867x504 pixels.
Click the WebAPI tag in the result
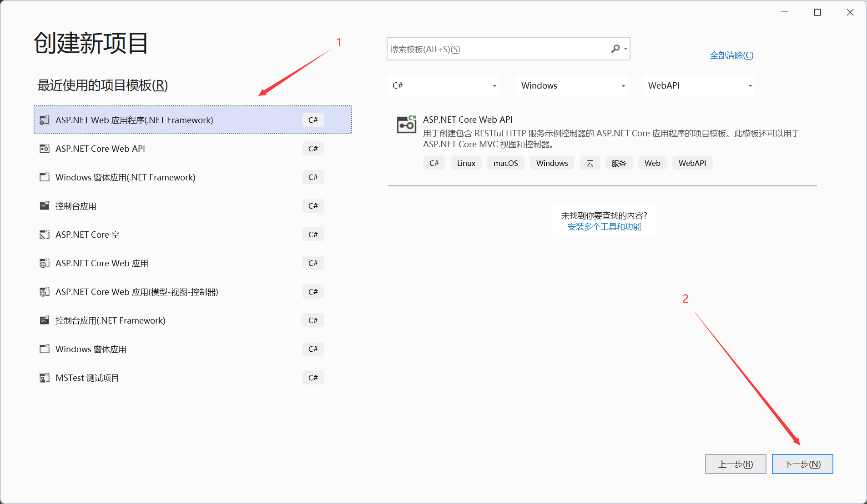[692, 163]
